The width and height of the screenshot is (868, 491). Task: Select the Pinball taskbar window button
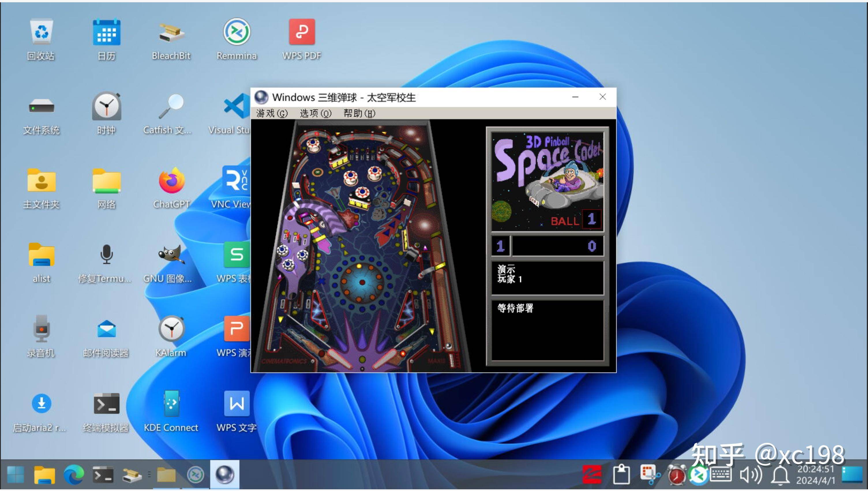[x=225, y=475]
